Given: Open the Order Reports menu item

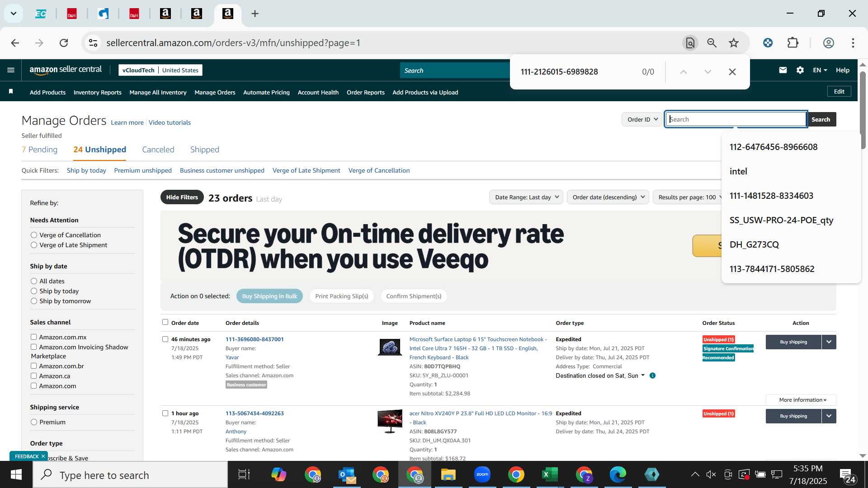Looking at the screenshot, I should point(365,92).
